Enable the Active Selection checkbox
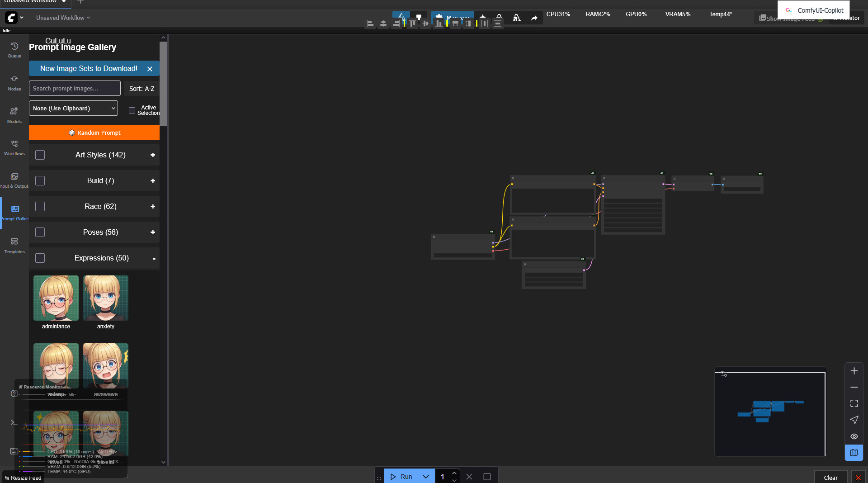This screenshot has height=483, width=868. coord(132,110)
